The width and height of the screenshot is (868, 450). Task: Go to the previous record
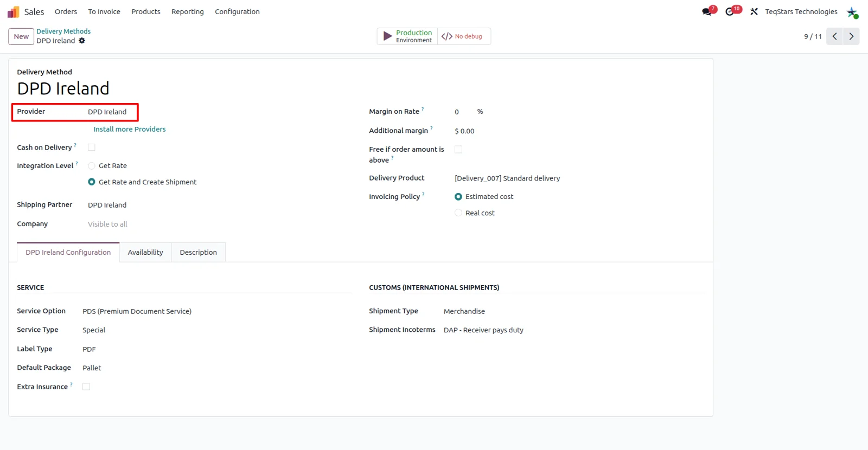(x=835, y=36)
